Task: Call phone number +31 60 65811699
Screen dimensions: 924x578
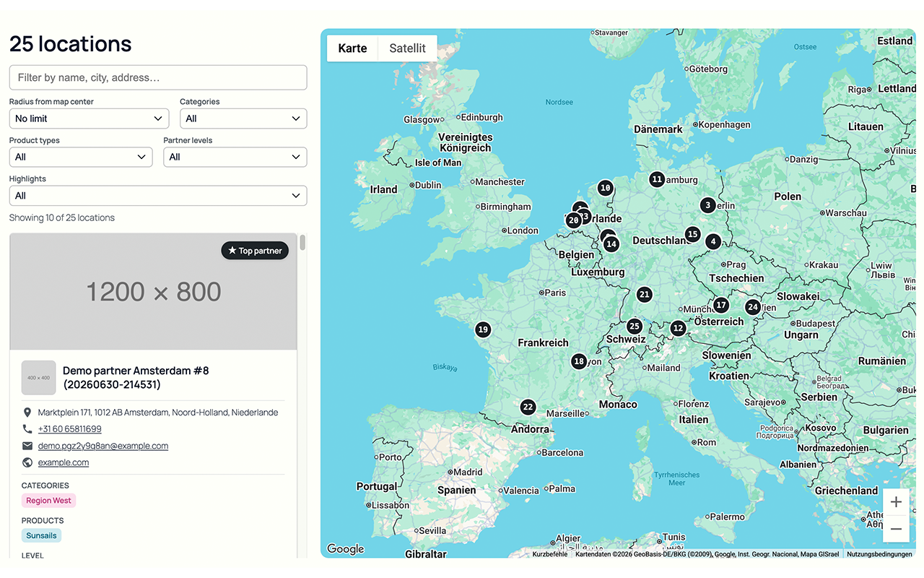Action: click(x=70, y=429)
